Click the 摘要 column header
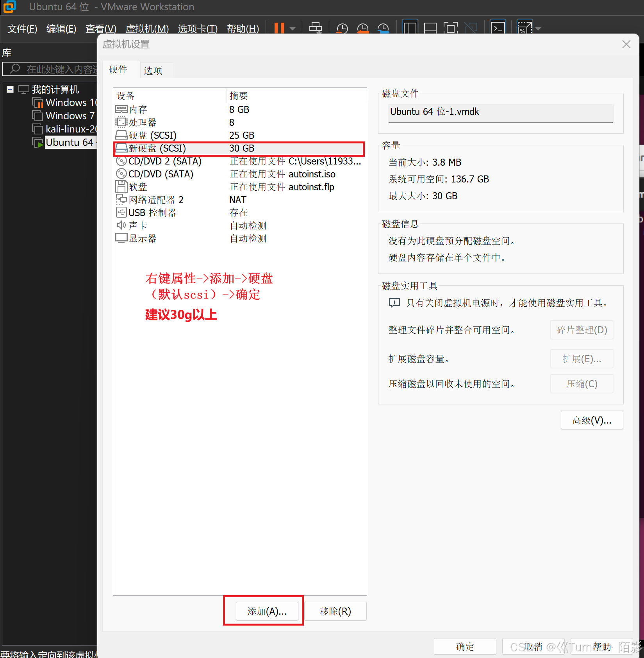Viewport: 644px width, 658px height. 296,96
